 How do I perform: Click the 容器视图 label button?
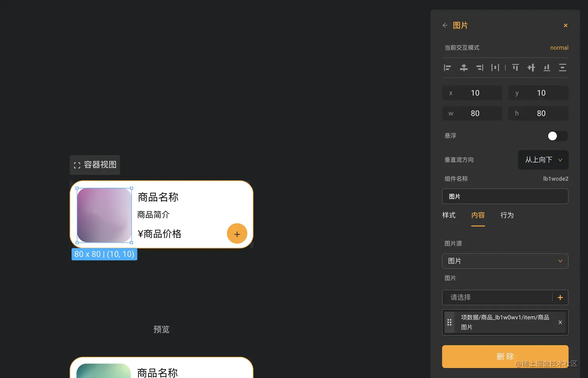coord(95,165)
